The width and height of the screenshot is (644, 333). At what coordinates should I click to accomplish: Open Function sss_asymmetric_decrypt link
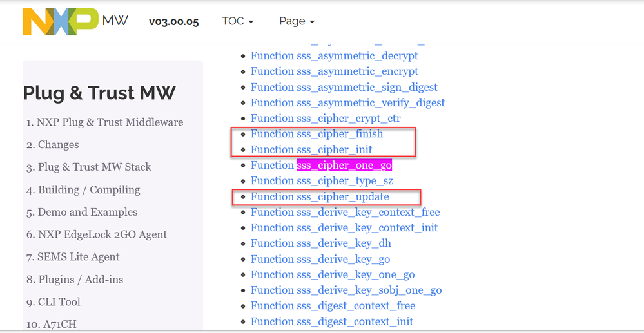[x=335, y=56]
